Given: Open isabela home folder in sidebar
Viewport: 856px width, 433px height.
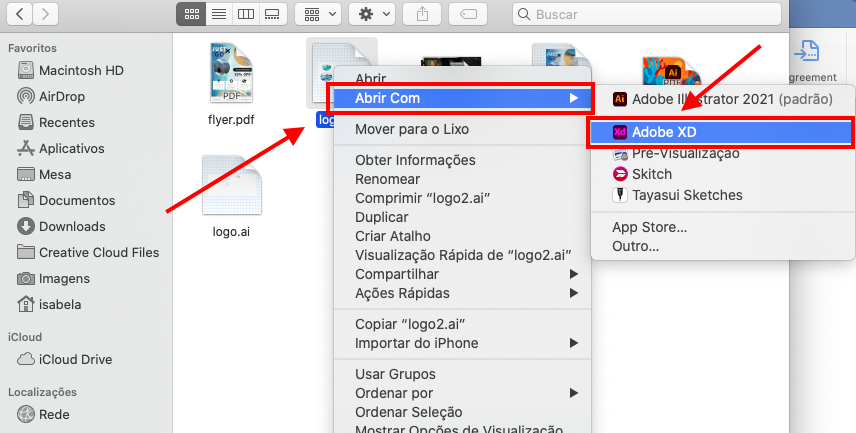Looking at the screenshot, I should [x=50, y=304].
